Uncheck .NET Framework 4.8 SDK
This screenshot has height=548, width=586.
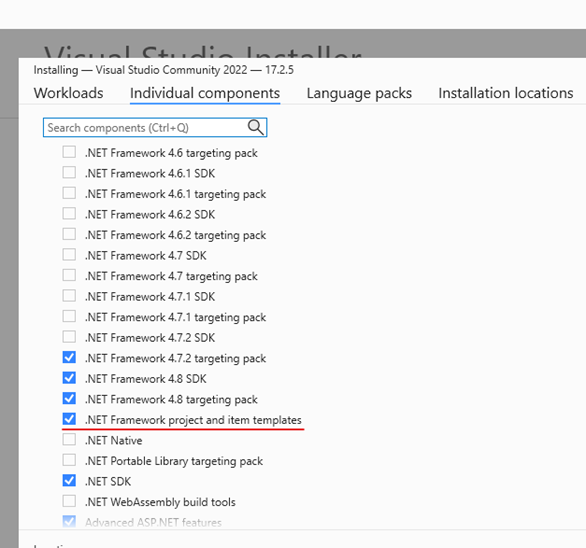69,378
